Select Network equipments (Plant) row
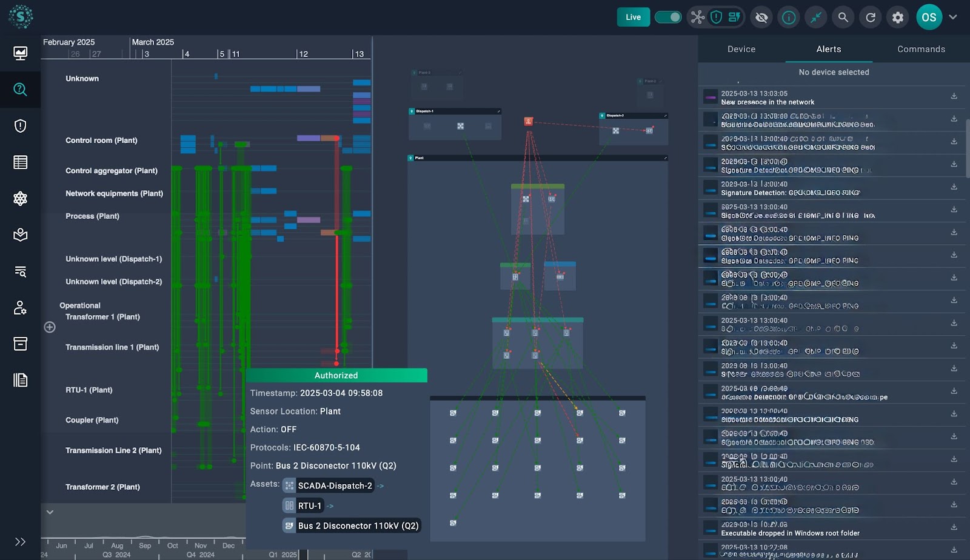 pyautogui.click(x=114, y=194)
